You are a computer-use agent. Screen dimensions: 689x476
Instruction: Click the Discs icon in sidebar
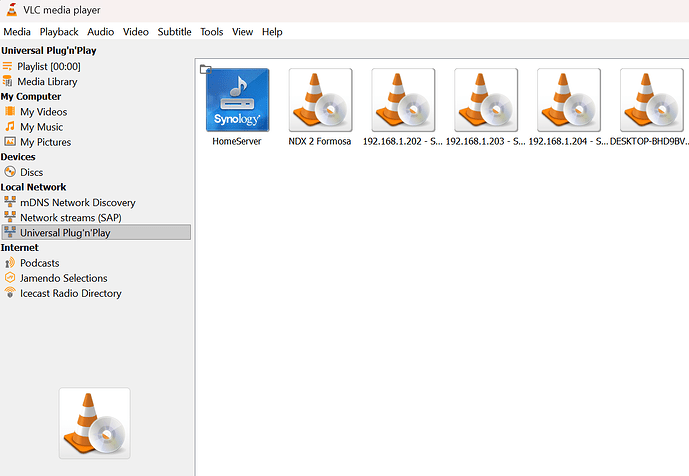(10, 172)
